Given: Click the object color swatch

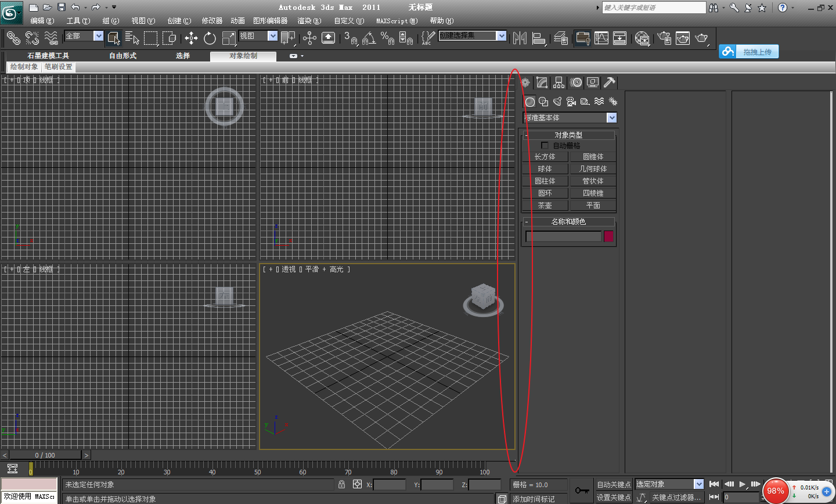Looking at the screenshot, I should click(608, 236).
